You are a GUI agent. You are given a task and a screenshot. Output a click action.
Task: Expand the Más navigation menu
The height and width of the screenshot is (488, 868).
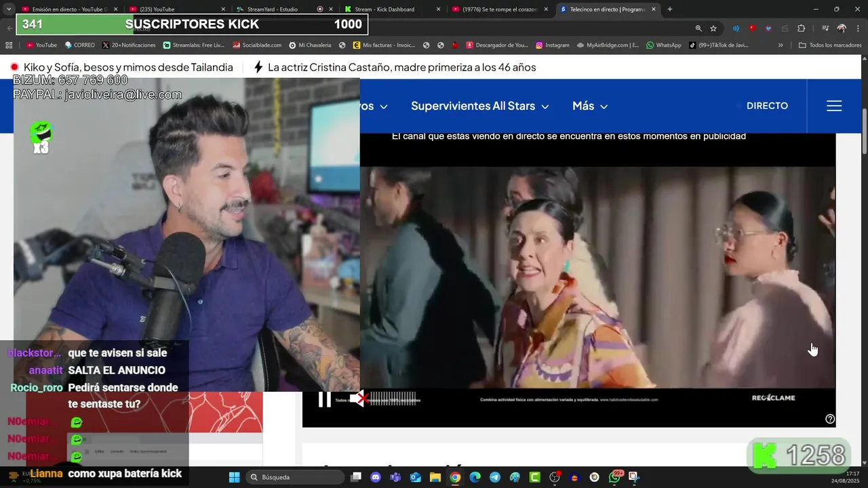[x=590, y=106]
